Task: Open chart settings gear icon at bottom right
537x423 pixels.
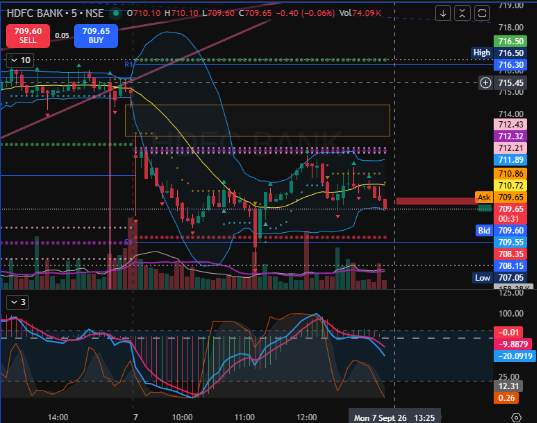Action: (516, 417)
